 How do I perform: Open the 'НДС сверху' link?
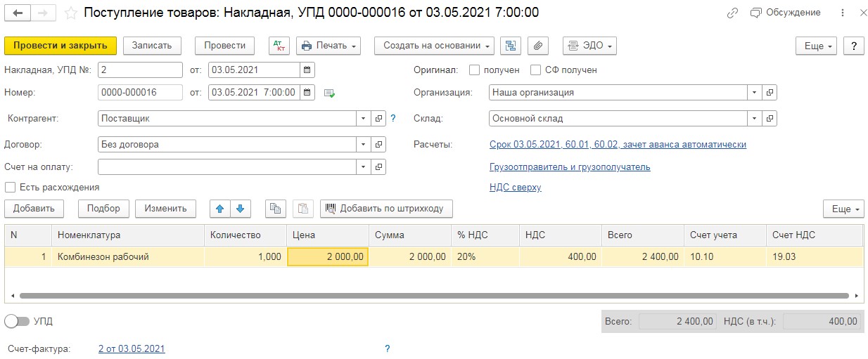[x=515, y=188]
